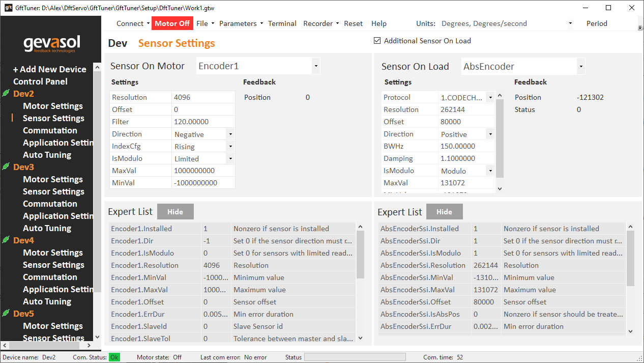Click the green leaf icon beside Dev2

point(6,94)
